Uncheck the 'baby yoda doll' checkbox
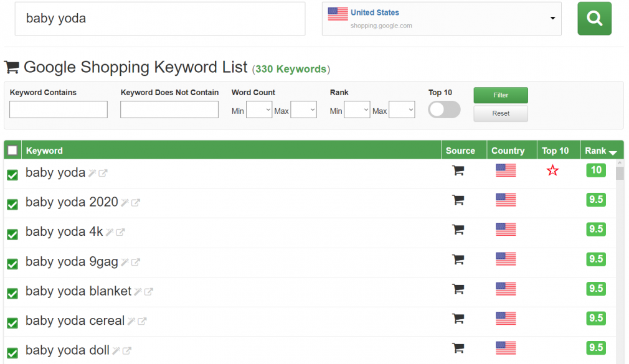The width and height of the screenshot is (629, 364). click(x=12, y=353)
